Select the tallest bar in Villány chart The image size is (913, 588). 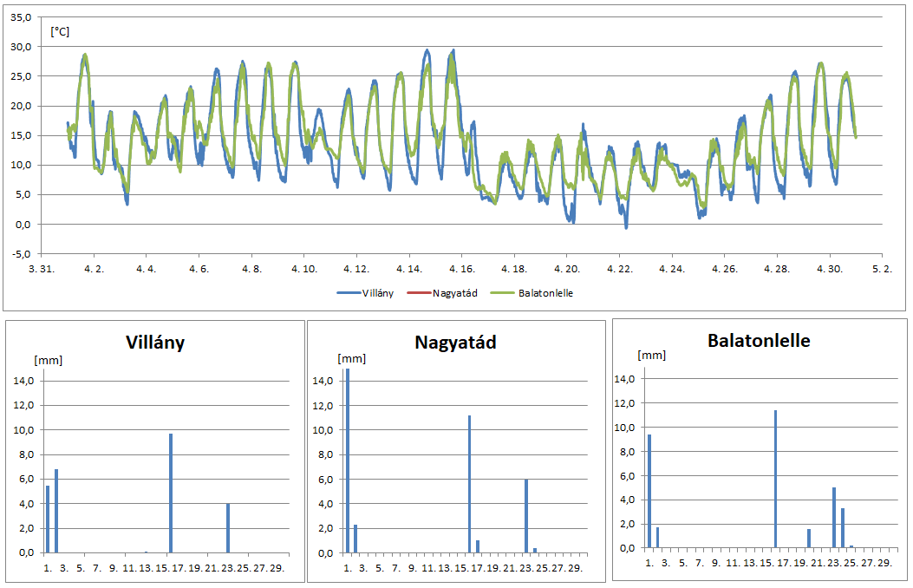point(171,493)
